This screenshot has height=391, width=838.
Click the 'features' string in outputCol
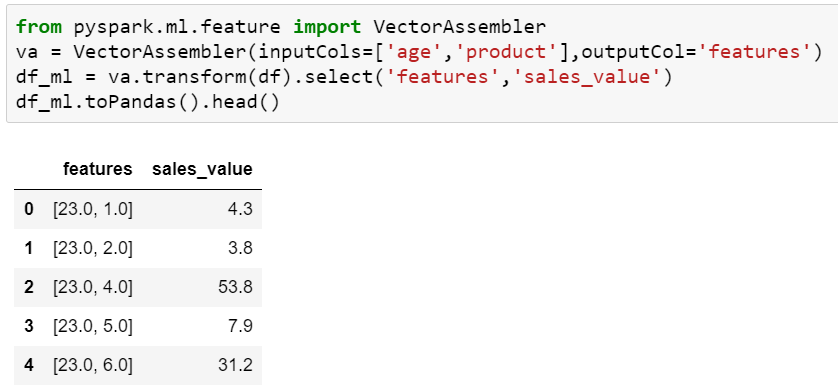pos(755,52)
